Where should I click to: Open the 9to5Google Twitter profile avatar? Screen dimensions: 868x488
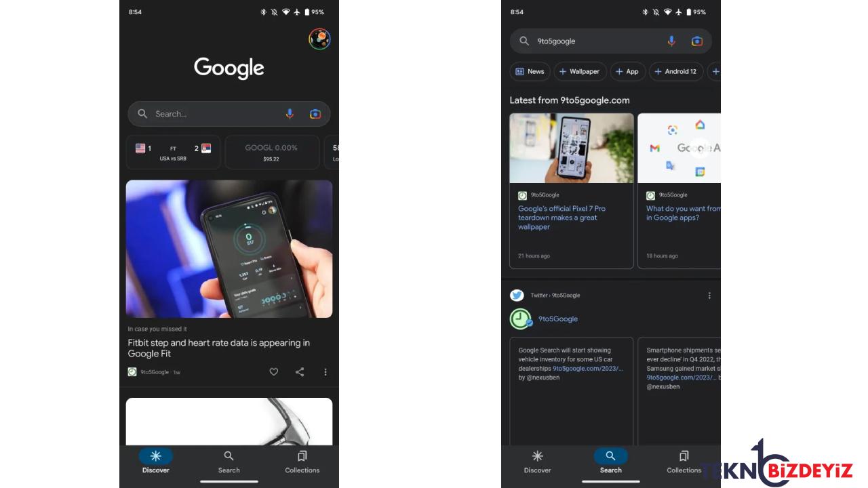click(x=521, y=319)
